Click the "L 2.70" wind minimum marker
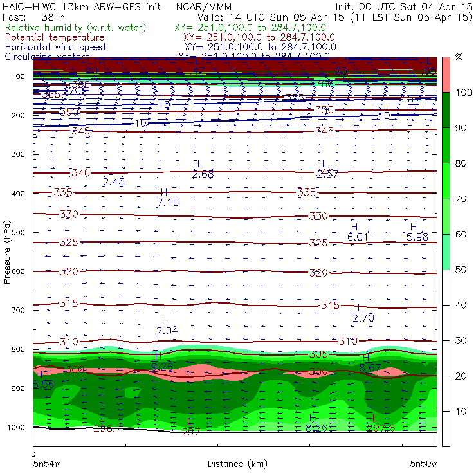The image size is (476, 476). click(x=363, y=313)
